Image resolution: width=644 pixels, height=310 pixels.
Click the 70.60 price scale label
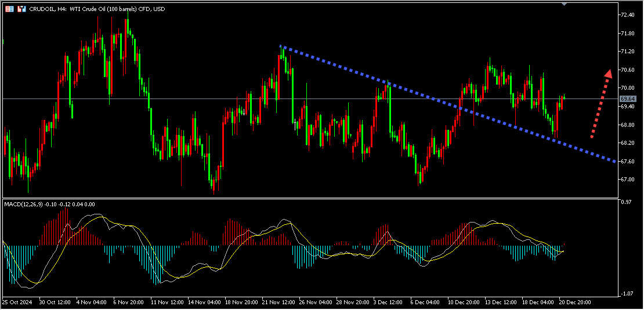[x=628, y=70]
